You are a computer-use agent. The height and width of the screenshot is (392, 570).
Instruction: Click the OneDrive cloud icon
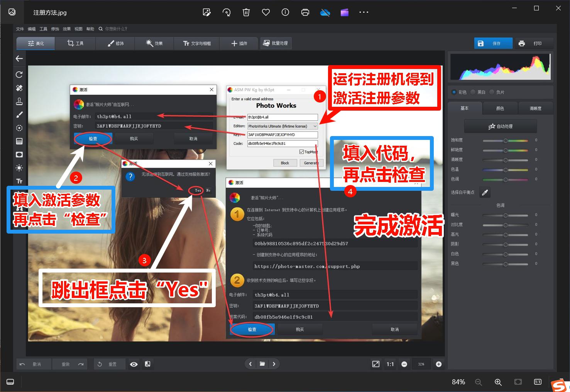[325, 12]
